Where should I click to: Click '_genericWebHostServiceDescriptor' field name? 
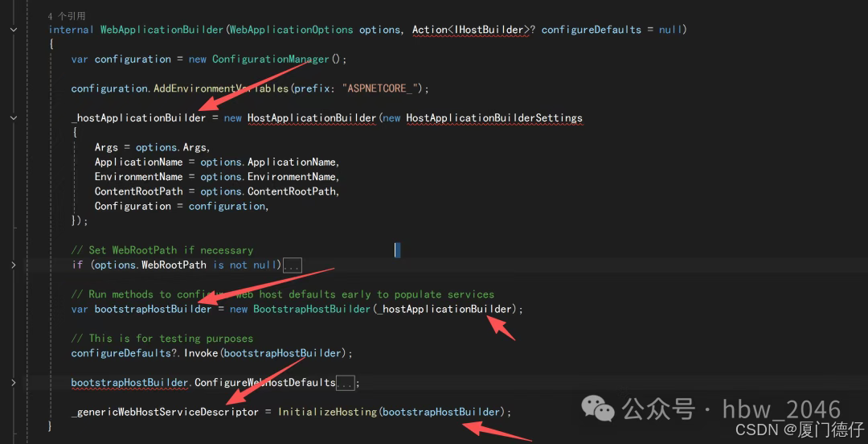click(165, 413)
